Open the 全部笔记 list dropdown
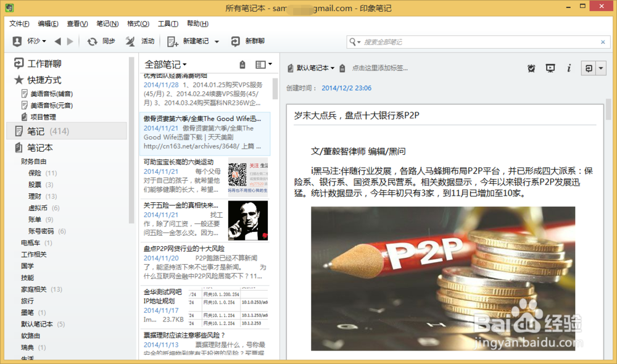This screenshot has width=617, height=364. (165, 64)
